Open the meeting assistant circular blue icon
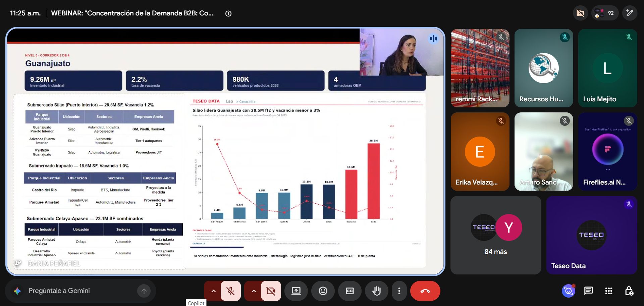 pos(568,291)
